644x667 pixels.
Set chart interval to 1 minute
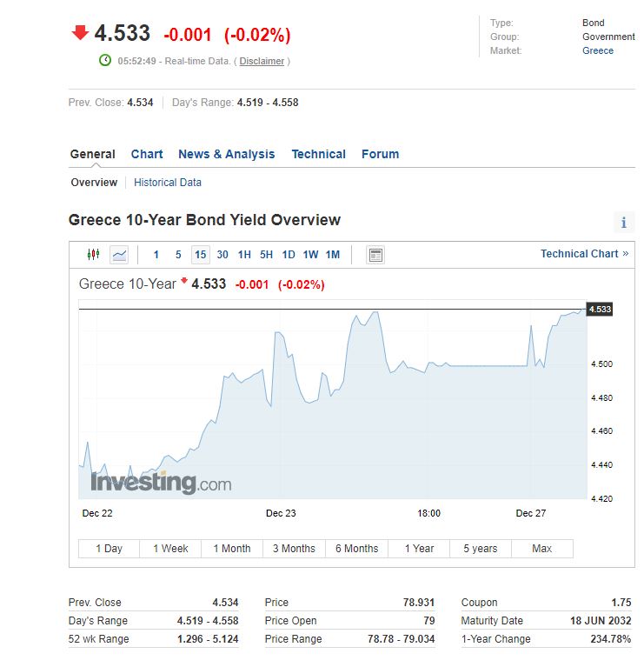click(156, 255)
